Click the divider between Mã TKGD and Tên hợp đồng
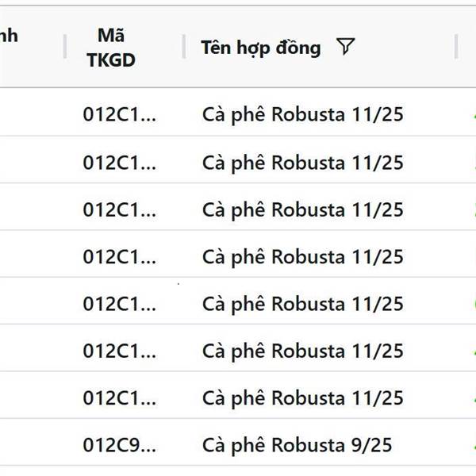The width and height of the screenshot is (476, 476). tap(184, 47)
